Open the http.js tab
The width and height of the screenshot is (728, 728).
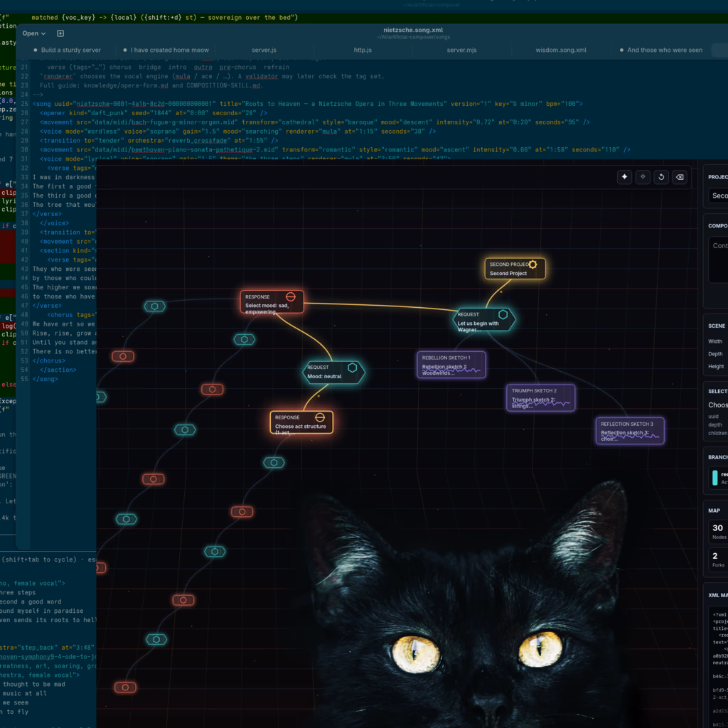(x=363, y=50)
